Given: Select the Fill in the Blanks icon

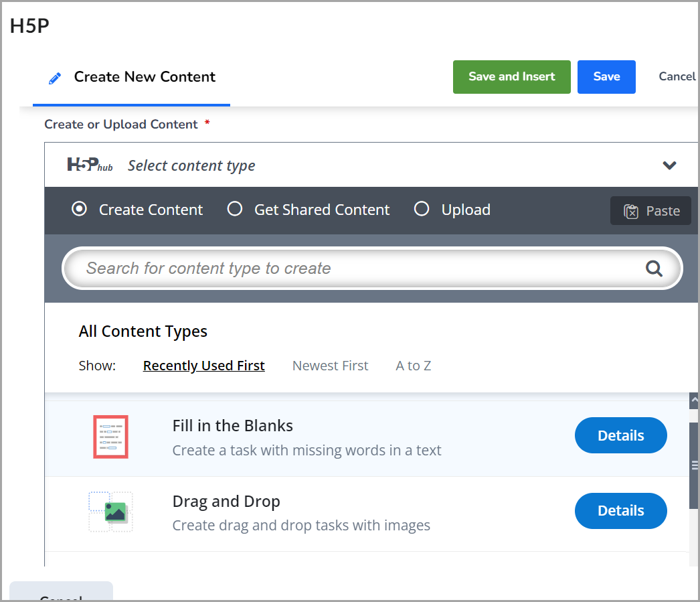Looking at the screenshot, I should [x=110, y=436].
